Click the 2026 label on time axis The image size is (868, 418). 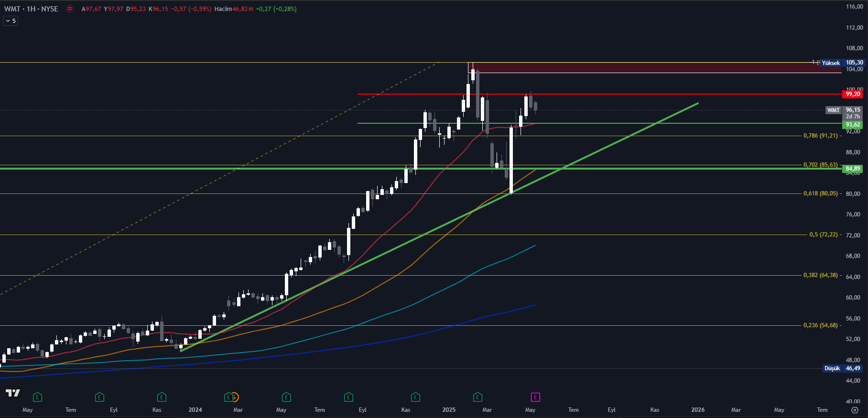pos(698,410)
